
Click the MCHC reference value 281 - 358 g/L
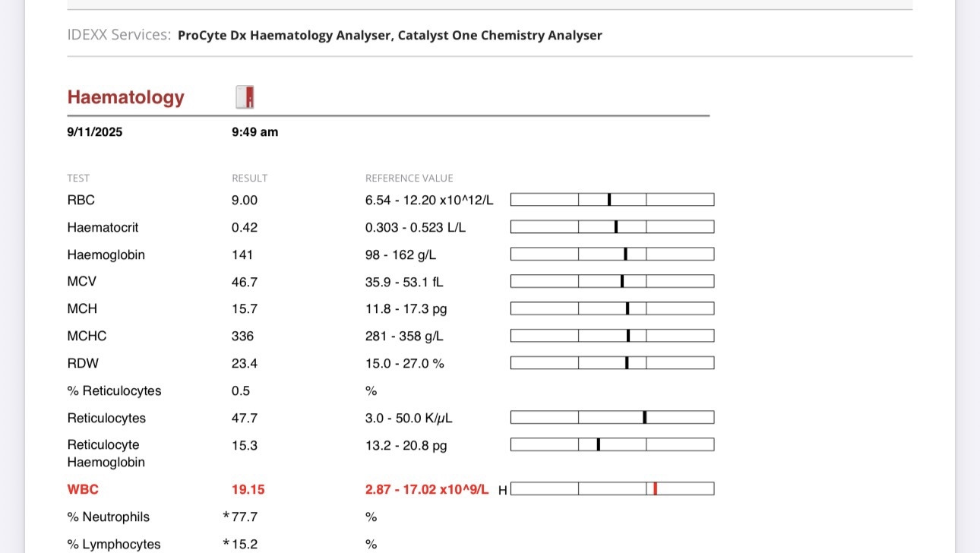[x=403, y=337]
